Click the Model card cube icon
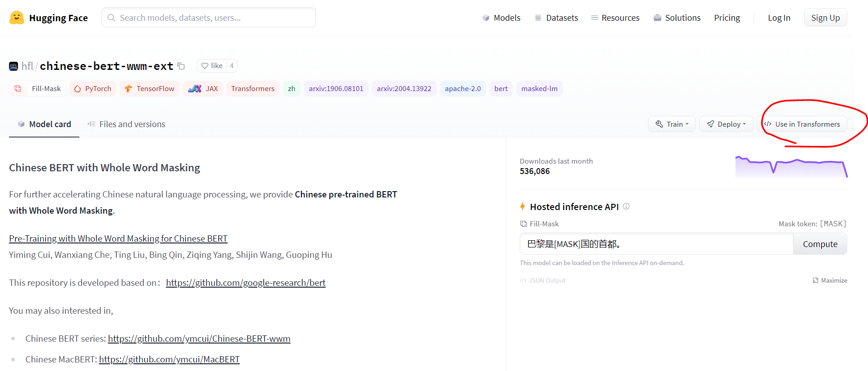Viewport: 868px width, 371px height. click(21, 124)
